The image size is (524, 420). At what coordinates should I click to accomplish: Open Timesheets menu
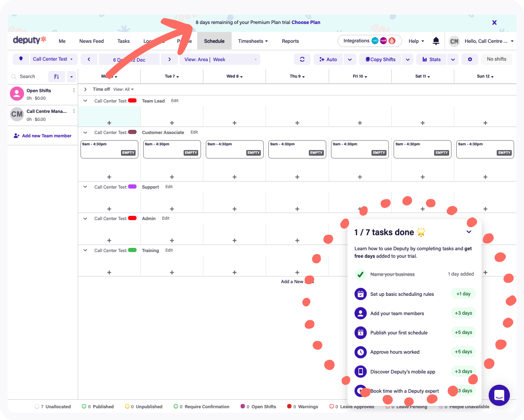coord(253,41)
